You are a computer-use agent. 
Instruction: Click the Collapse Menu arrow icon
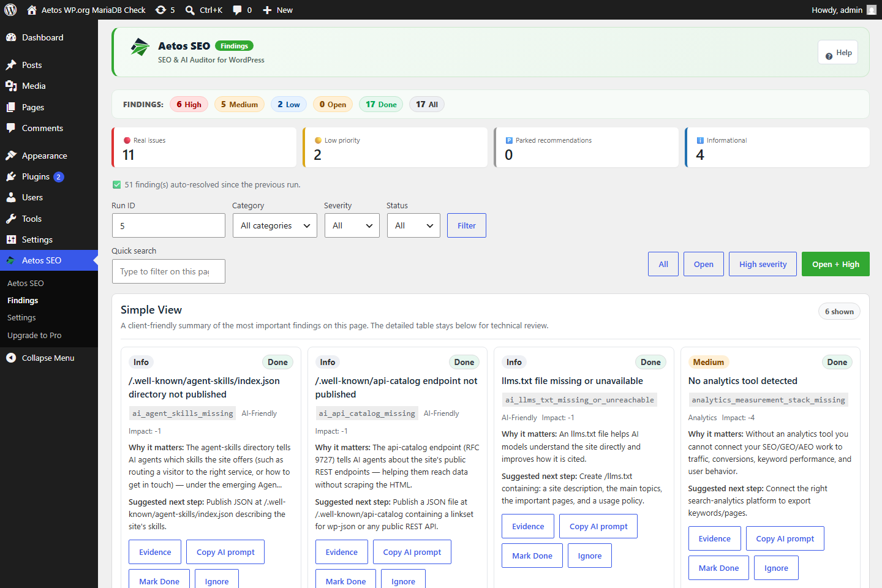click(11, 358)
